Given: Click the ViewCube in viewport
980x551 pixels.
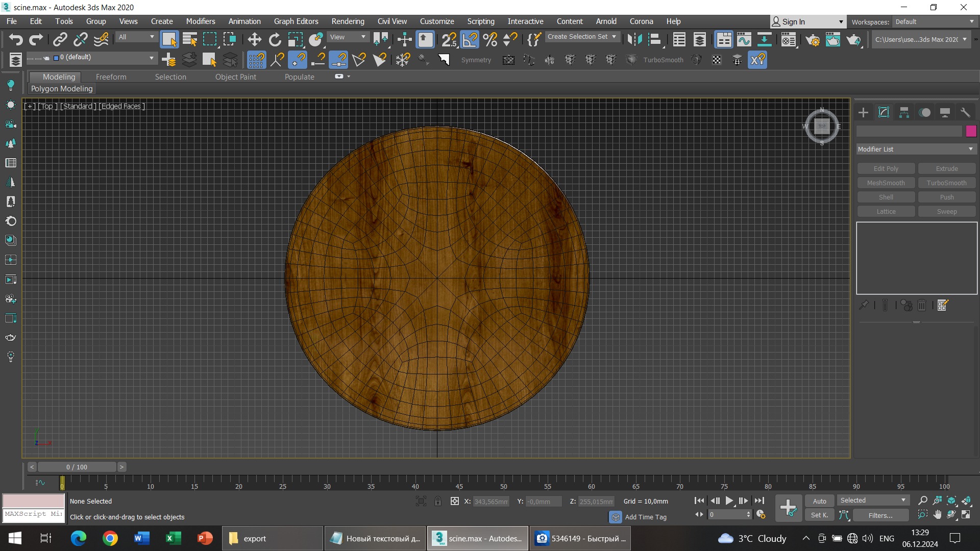Looking at the screenshot, I should (x=822, y=126).
